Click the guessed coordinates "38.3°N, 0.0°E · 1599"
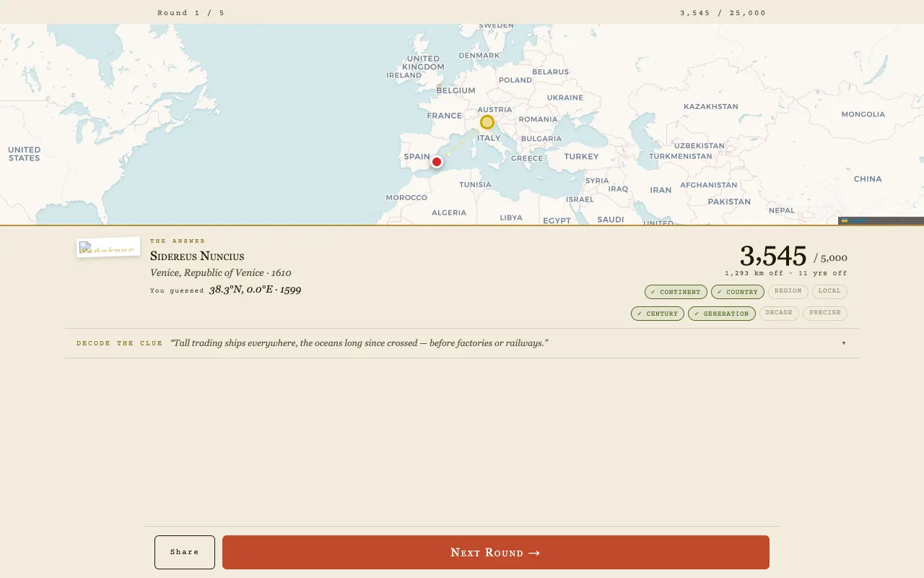This screenshot has height=578, width=924. pos(255,290)
